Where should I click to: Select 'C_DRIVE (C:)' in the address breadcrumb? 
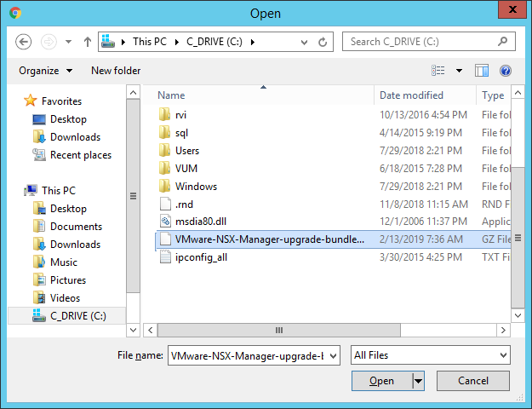(215, 42)
